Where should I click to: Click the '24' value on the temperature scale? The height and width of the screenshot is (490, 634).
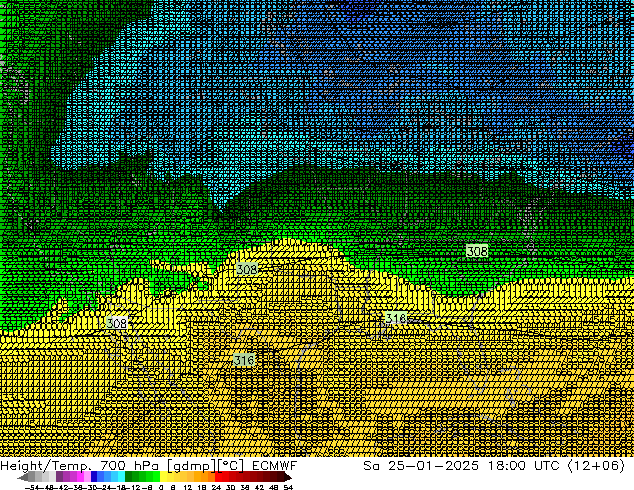pos(216,487)
